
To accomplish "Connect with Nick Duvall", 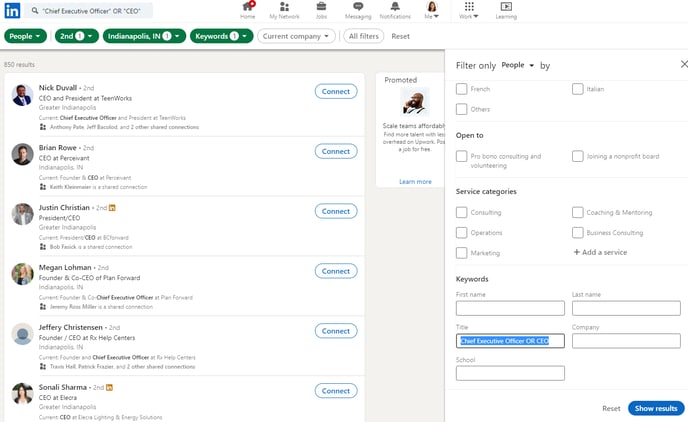I will pyautogui.click(x=336, y=91).
